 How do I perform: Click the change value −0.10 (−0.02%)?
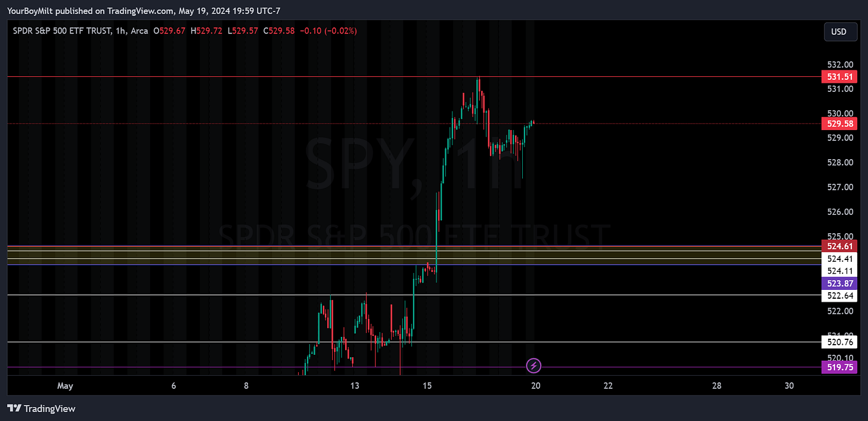[x=328, y=31]
